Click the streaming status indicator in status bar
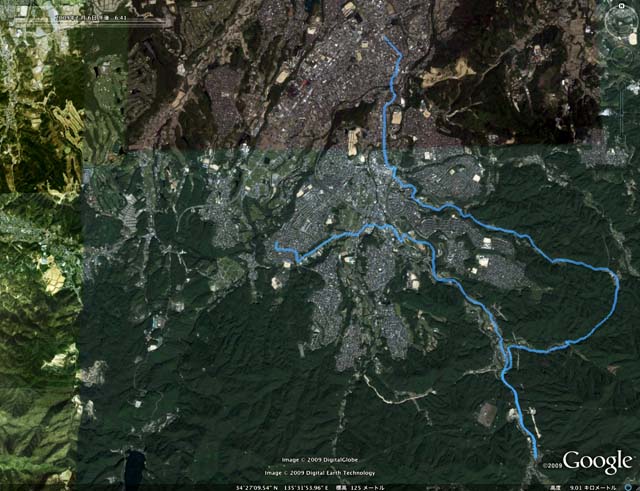640x491 pixels. [x=628, y=488]
